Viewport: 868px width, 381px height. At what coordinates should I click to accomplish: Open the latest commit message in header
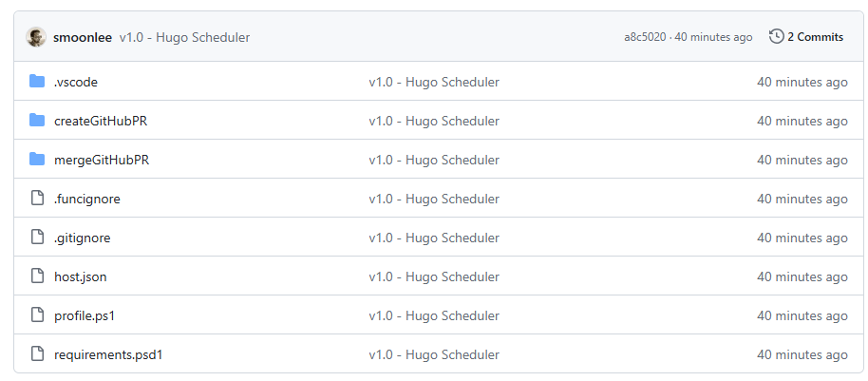[185, 38]
